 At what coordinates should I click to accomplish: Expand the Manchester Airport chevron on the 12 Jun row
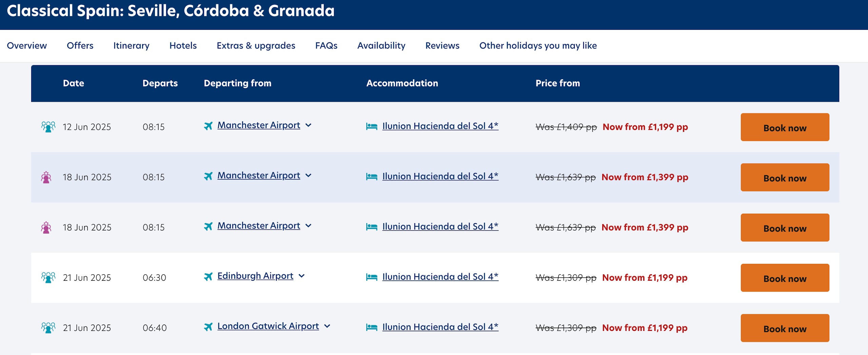308,125
